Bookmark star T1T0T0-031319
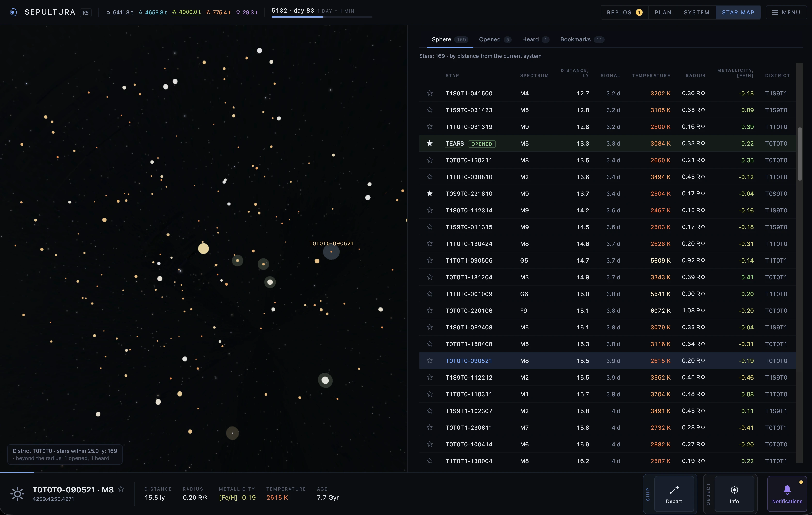Viewport: 812px width, 515px height. 429,126
